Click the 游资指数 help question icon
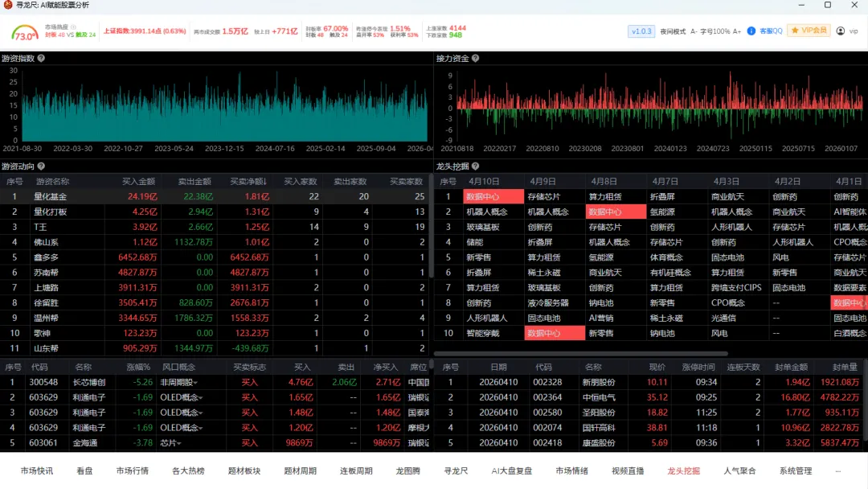The height and width of the screenshot is (489, 868). point(41,58)
